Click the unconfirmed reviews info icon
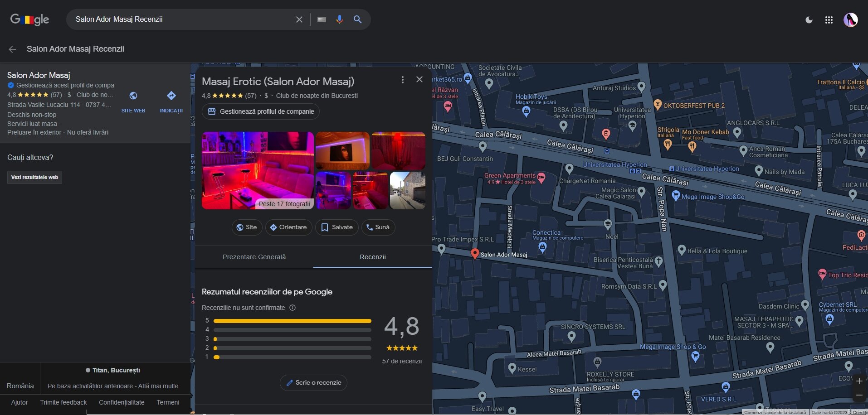The image size is (868, 415). point(293,308)
